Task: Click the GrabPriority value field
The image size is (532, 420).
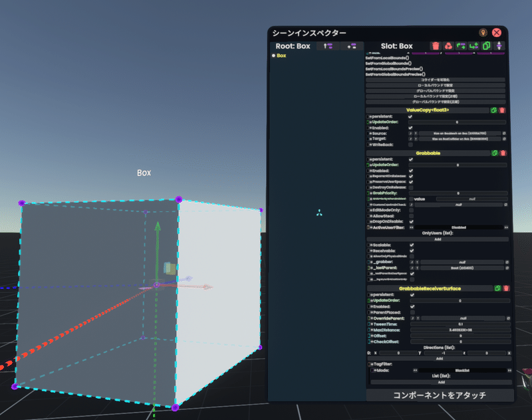Action: click(x=458, y=193)
